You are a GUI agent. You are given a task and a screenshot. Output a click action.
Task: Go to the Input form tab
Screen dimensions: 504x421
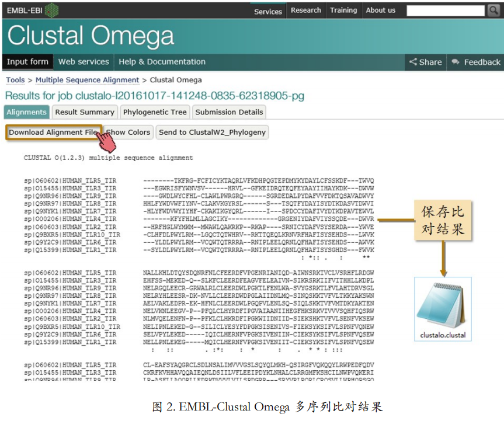point(27,62)
